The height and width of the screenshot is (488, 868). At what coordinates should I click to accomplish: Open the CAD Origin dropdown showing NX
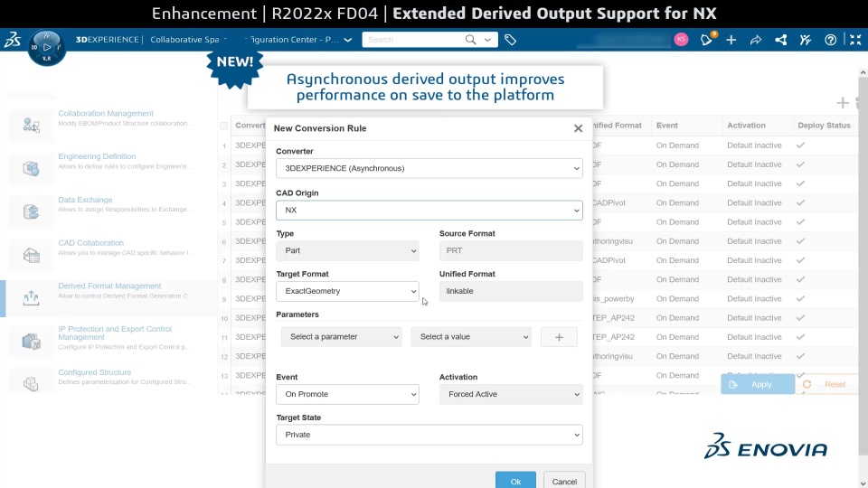tap(429, 210)
